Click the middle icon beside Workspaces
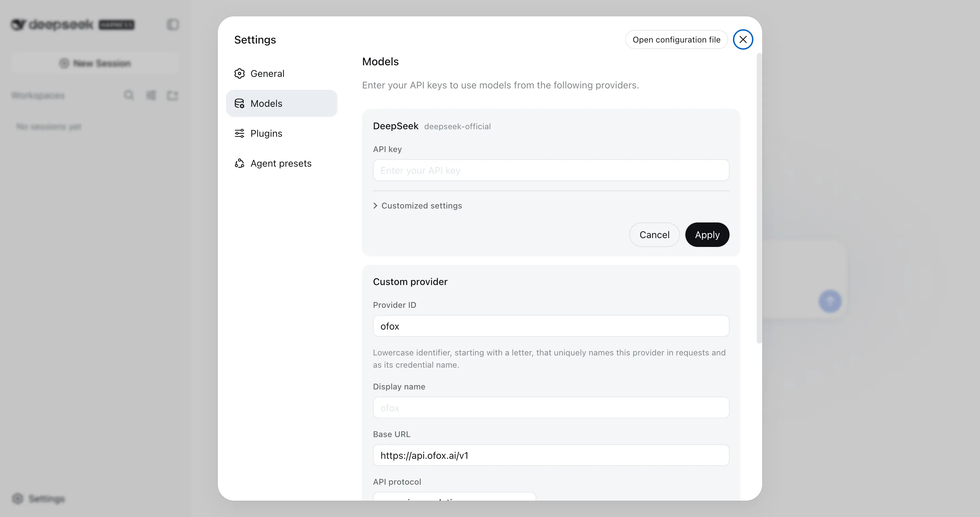Image resolution: width=980 pixels, height=517 pixels. (151, 95)
